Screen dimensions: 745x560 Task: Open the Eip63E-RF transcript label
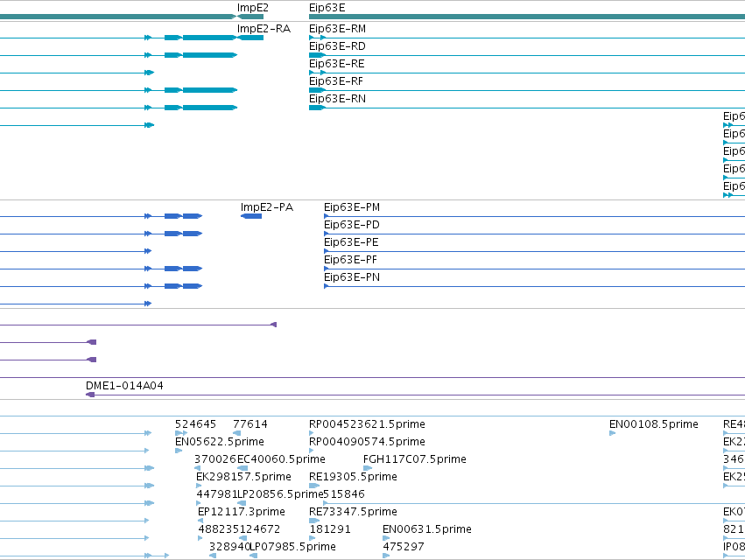(x=336, y=81)
